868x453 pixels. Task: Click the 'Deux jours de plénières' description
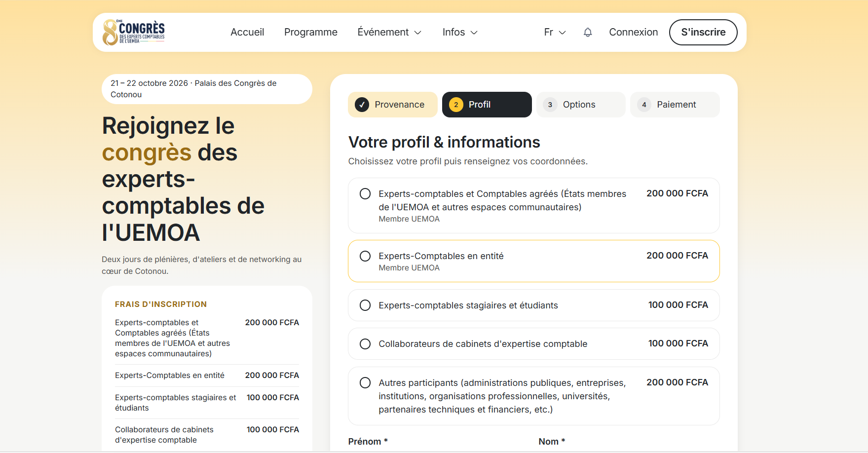coord(201,265)
